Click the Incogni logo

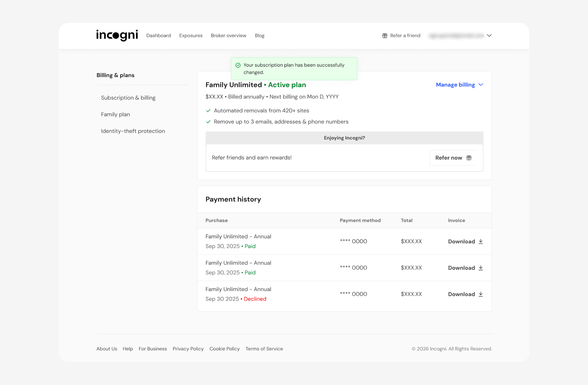coord(117,35)
